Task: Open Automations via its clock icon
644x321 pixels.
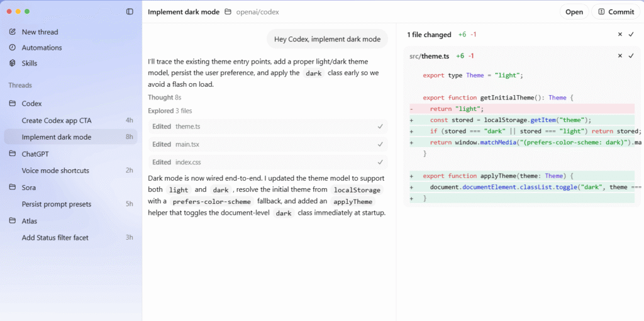Action: [13, 48]
